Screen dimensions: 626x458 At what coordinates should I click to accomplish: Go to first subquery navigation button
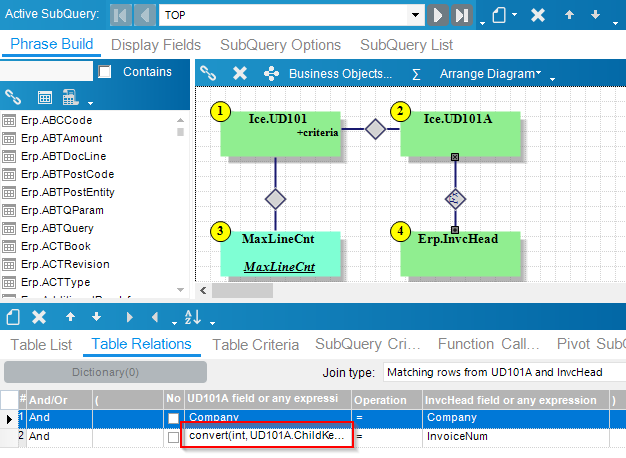coord(121,15)
